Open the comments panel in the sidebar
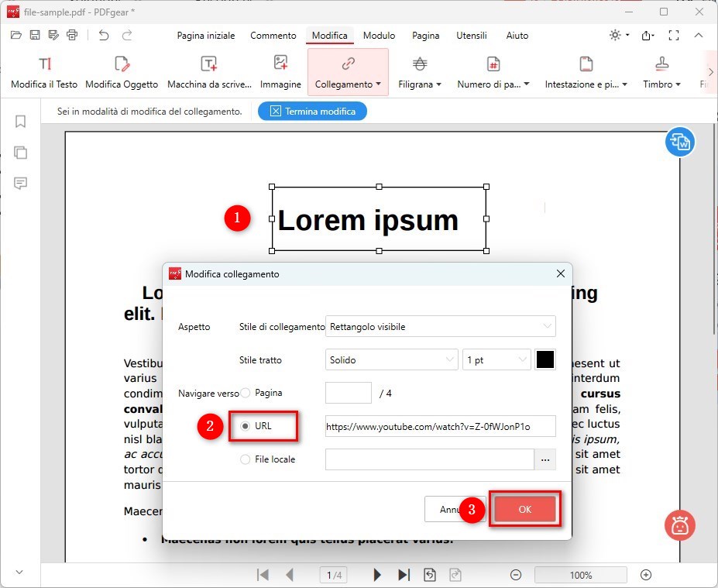Screen dimensions: 718x588 click(20, 184)
